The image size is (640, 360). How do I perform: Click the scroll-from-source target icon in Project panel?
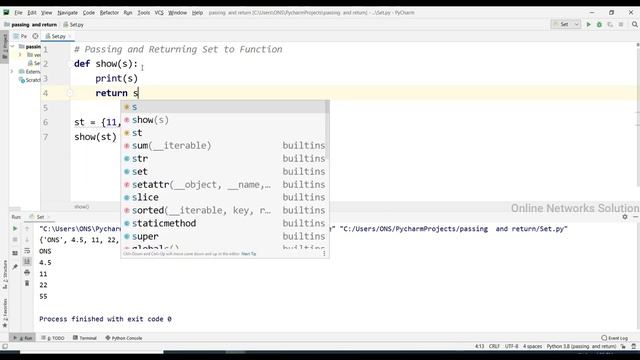point(35,36)
